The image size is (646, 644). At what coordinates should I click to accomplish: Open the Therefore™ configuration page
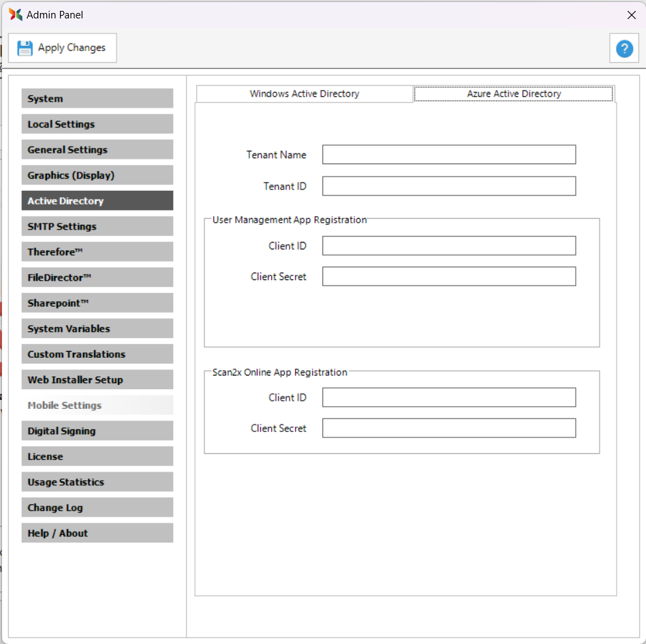(97, 252)
